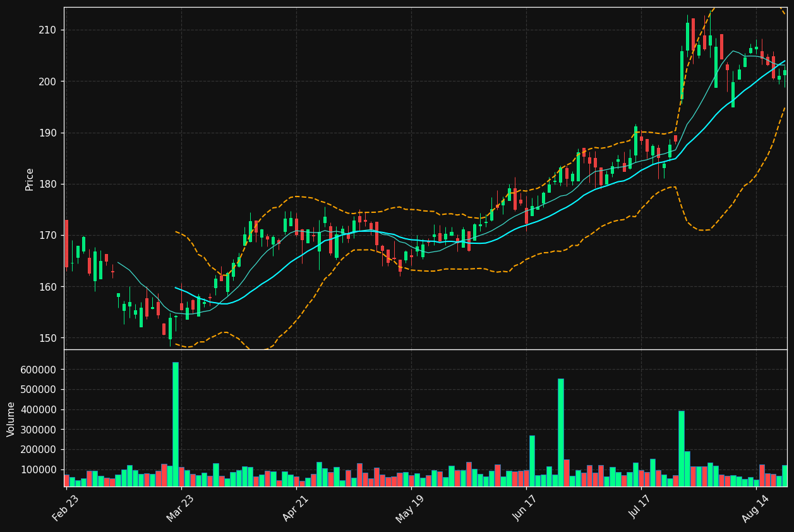Click the 150 price axis label
The height and width of the screenshot is (532, 794).
tap(48, 338)
